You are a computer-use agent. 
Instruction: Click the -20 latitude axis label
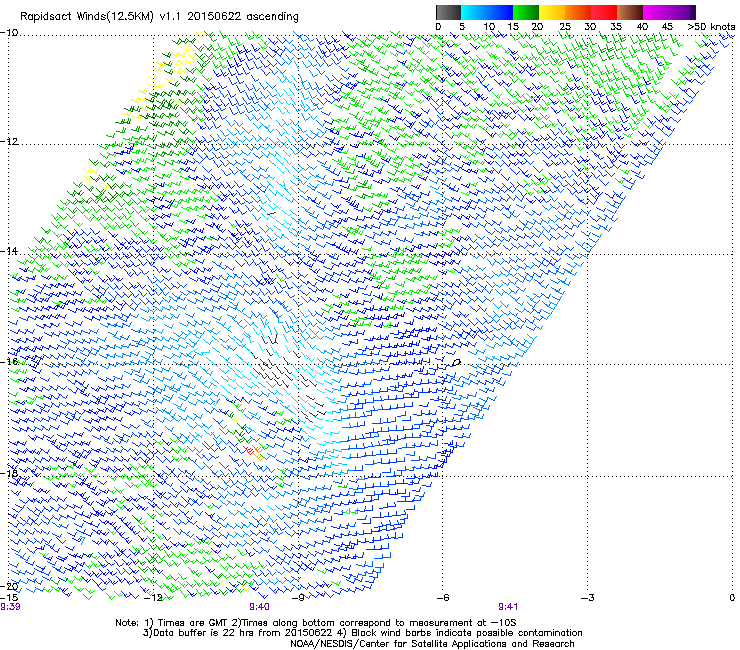coord(9,587)
